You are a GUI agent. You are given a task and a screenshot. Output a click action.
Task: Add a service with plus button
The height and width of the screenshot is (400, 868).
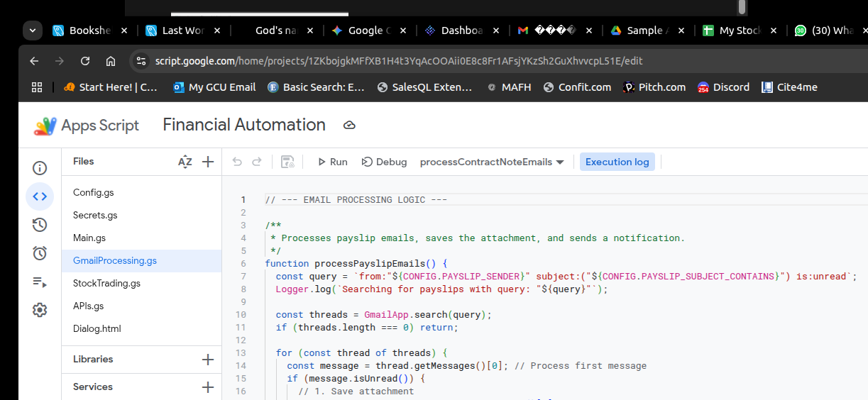pos(208,387)
